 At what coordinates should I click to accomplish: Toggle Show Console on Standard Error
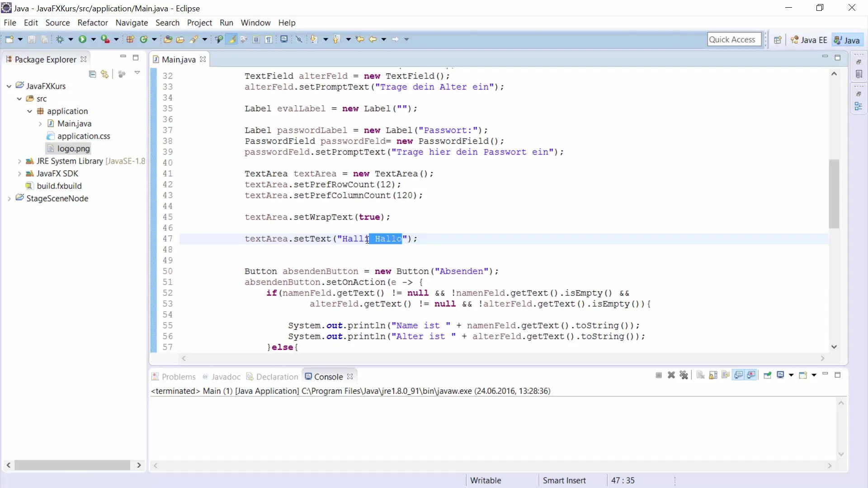pos(751,375)
